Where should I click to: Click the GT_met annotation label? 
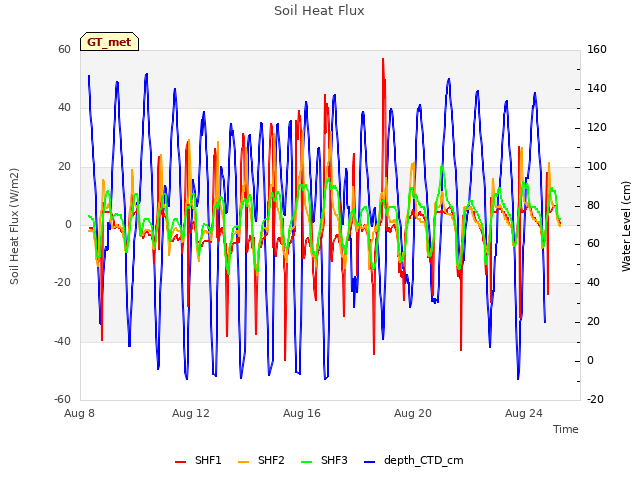pyautogui.click(x=109, y=42)
